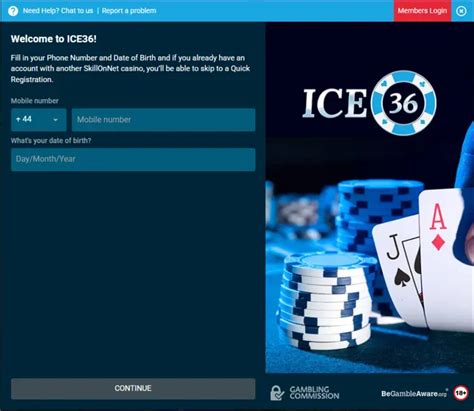Screen dimensions: 474x411
Task: Click the white and blue chip stack
Action: [x=325, y=300]
